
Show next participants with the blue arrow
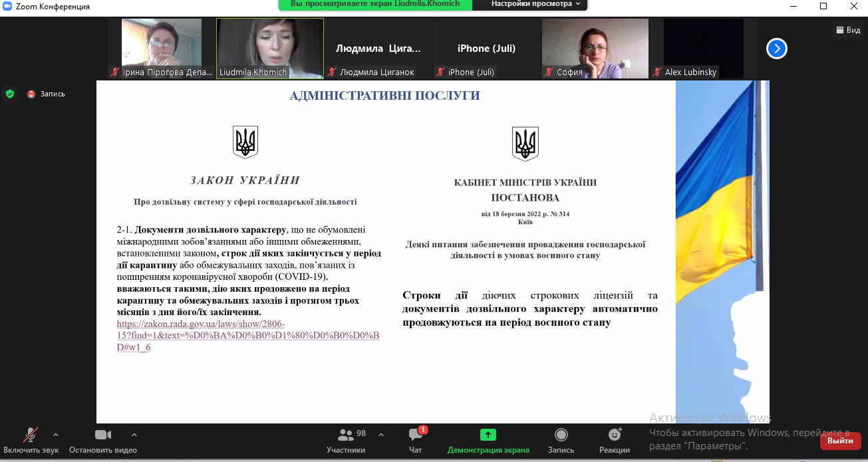pos(777,48)
